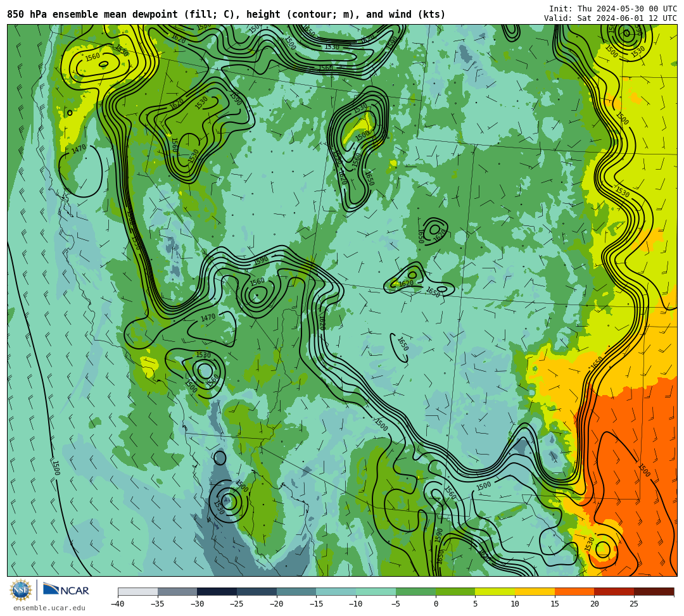Pick the yellow-green 5 to 10 colorbar swatch
684x616 pixels.
495,591
